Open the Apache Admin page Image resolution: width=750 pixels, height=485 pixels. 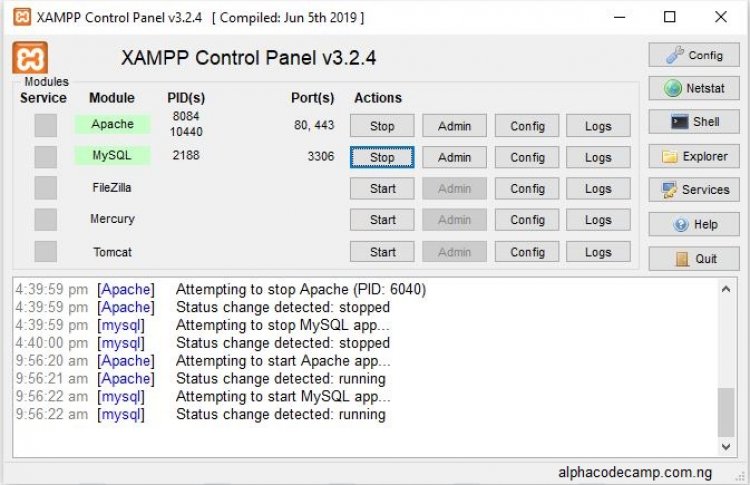(x=454, y=126)
